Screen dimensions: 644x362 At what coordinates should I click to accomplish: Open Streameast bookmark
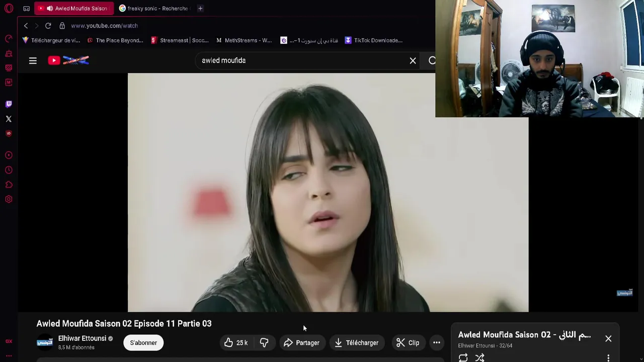tap(180, 40)
